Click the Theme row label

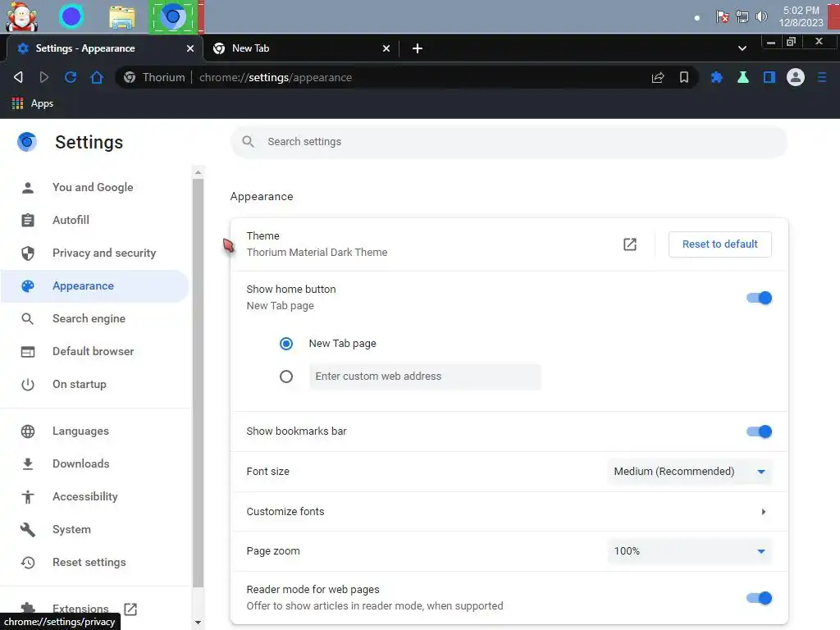click(263, 235)
